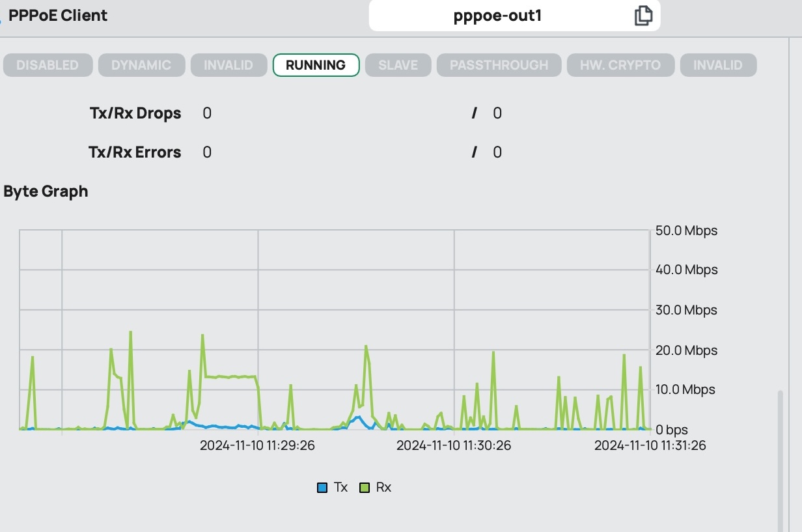Toggle the DISABLED status badge

[x=48, y=65]
